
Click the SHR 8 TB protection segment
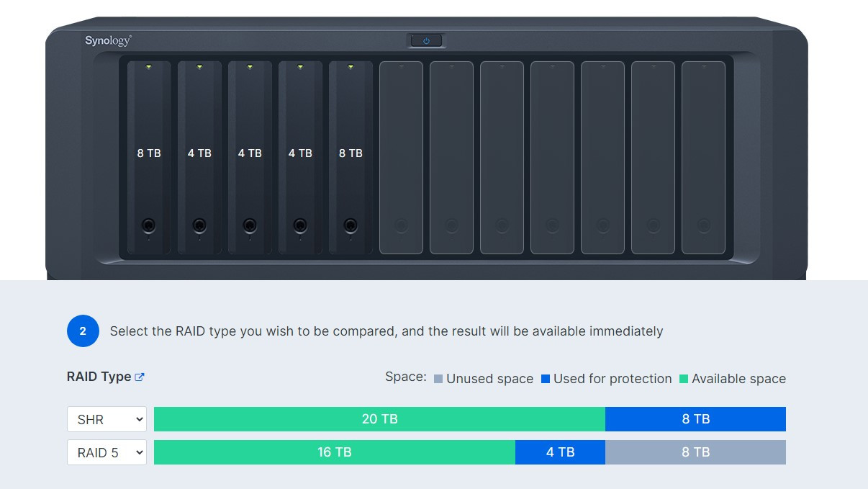[x=695, y=419]
